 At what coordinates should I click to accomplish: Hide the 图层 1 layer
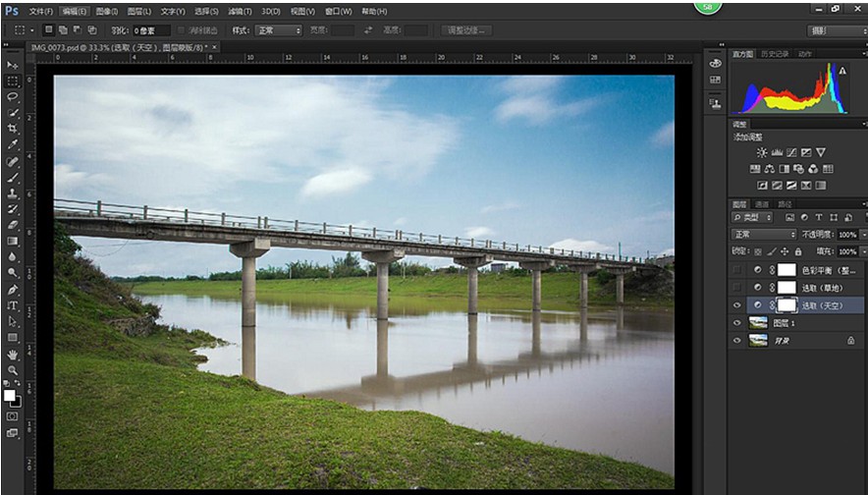click(736, 323)
